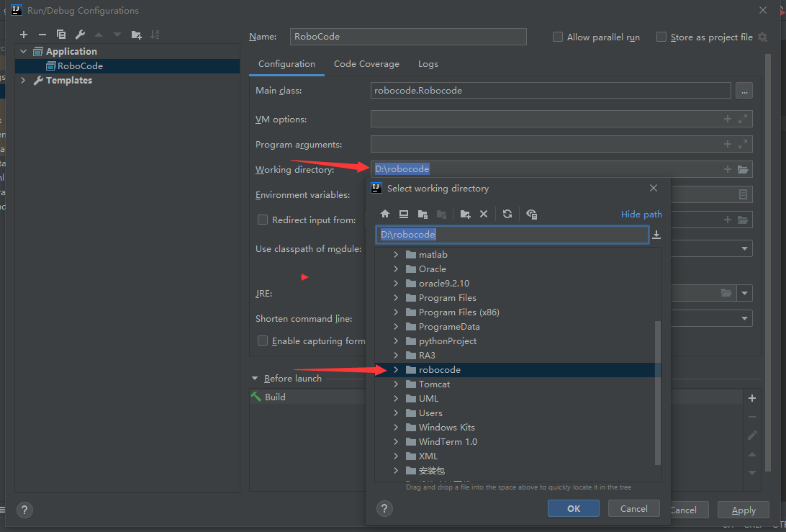The height and width of the screenshot is (532, 786).
Task: Open help in Select working directory dialog
Action: click(x=384, y=508)
